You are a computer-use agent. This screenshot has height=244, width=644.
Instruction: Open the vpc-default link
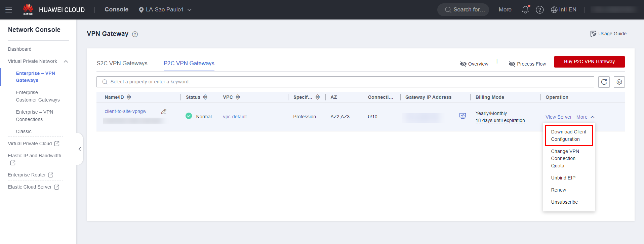235,117
